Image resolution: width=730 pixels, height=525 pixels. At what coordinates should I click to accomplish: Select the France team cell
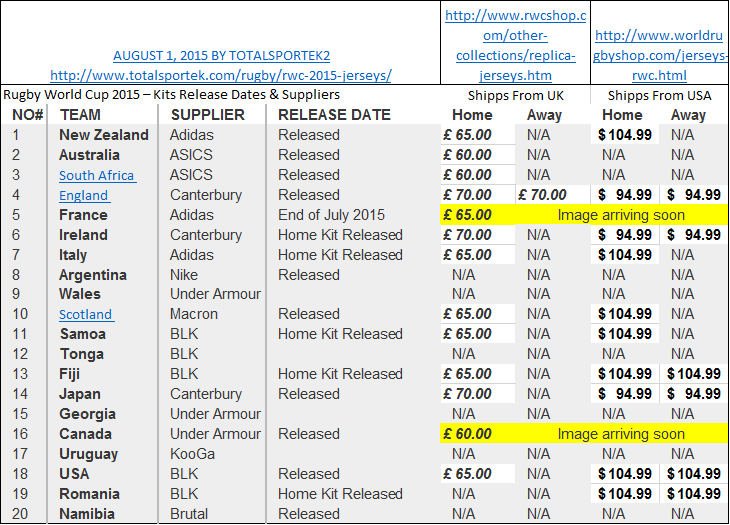click(x=83, y=215)
